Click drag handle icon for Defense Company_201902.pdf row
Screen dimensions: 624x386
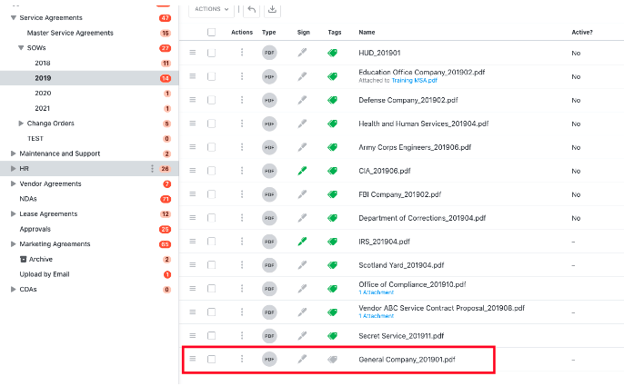193,99
